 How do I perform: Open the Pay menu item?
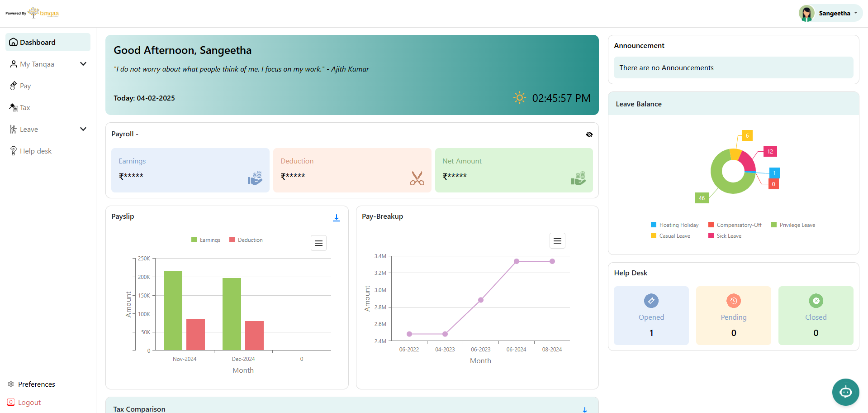(25, 86)
